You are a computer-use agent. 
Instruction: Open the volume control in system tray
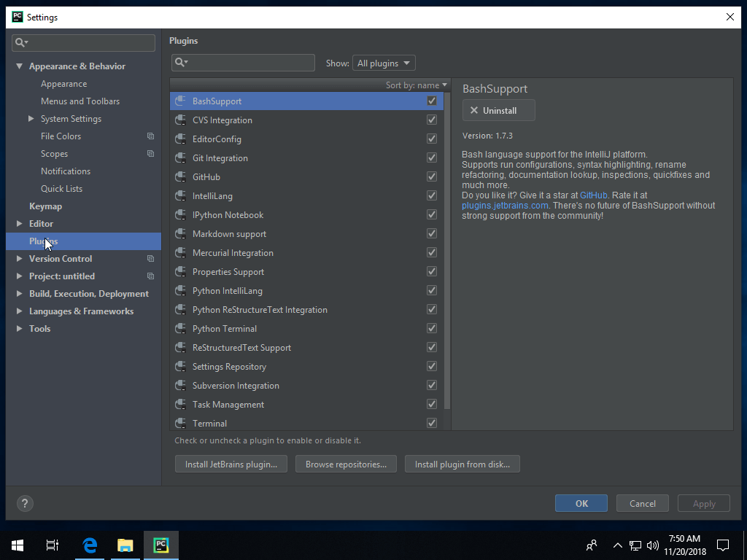[653, 545]
